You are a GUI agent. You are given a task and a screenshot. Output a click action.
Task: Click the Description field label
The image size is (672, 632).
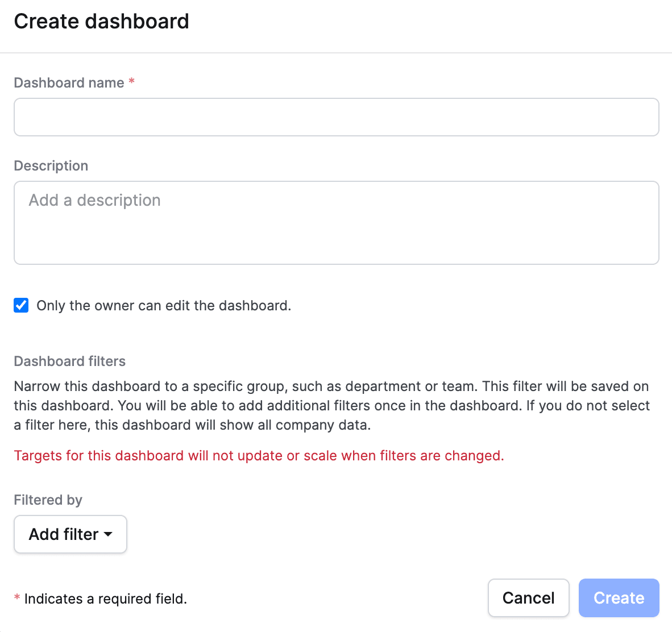51,166
